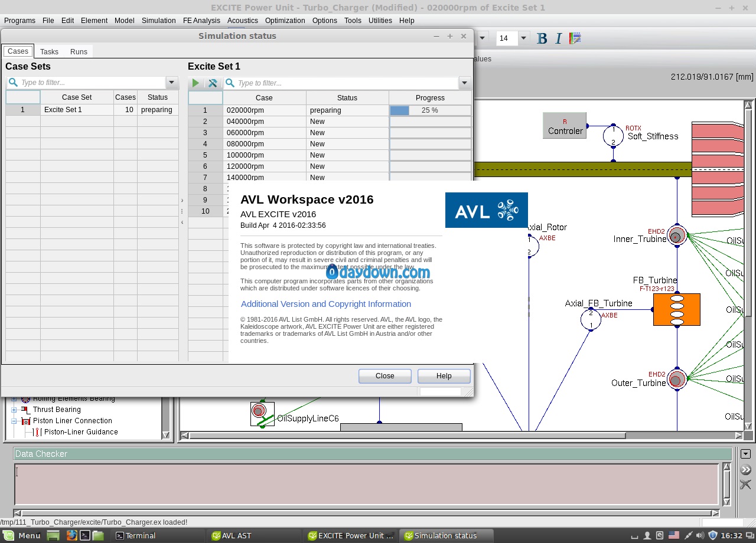Click the Status column header in Case Sets
The width and height of the screenshot is (756, 543).
(x=158, y=97)
